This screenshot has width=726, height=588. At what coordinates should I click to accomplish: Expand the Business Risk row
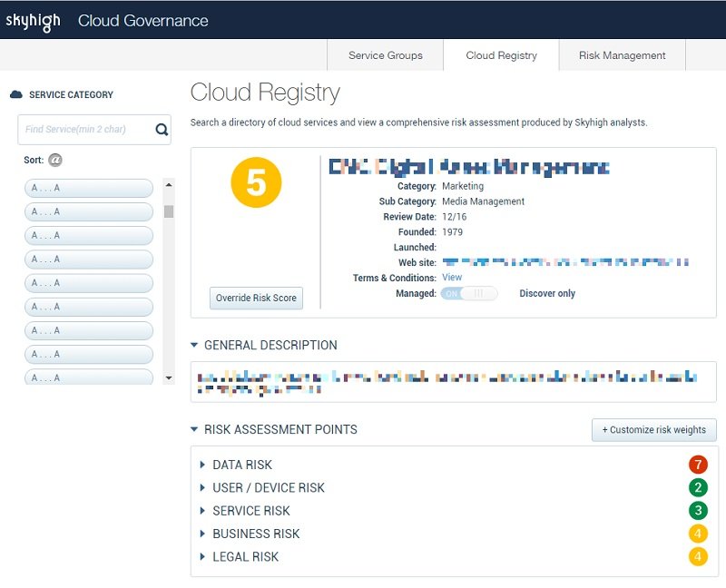[202, 534]
